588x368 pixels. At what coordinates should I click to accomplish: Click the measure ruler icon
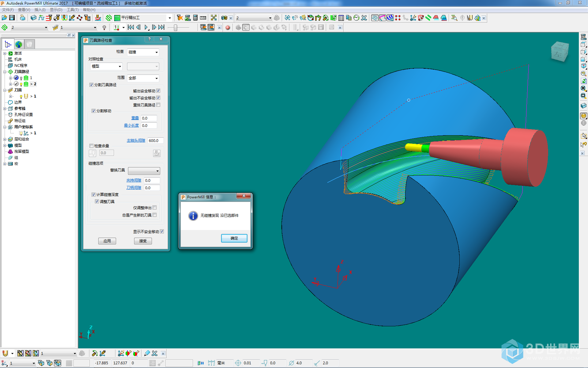pos(203,18)
